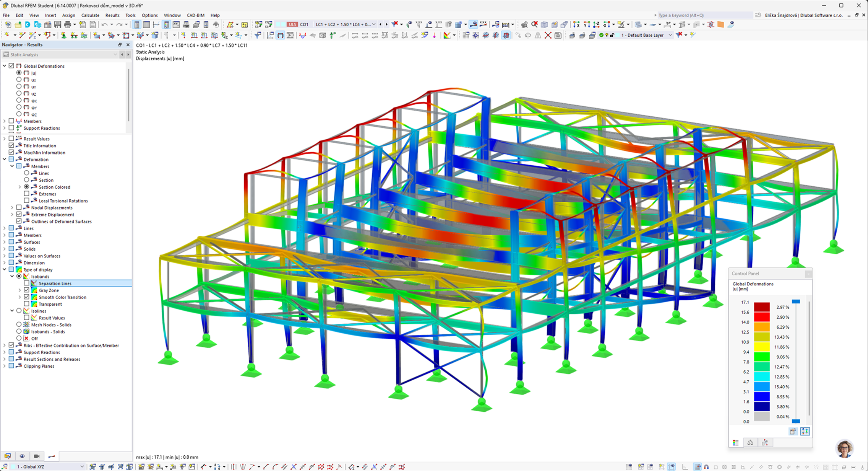
Task: Enable the Separation Lines checkbox
Action: [26, 283]
